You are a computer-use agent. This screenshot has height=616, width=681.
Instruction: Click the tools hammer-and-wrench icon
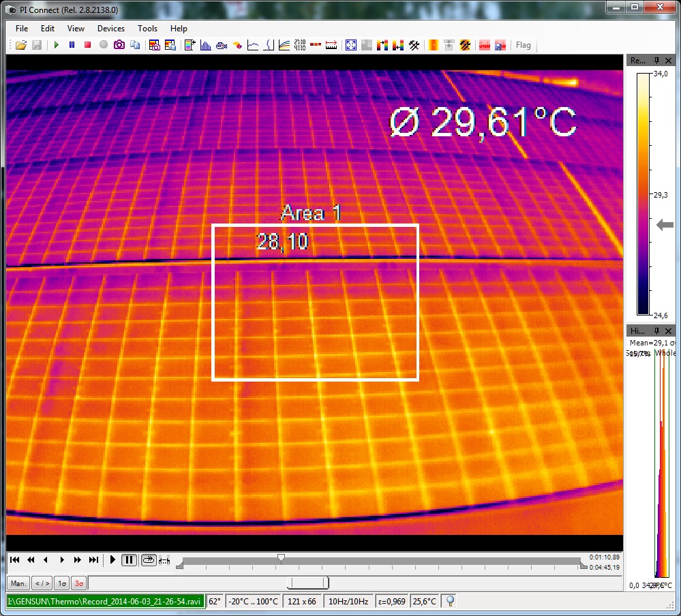[414, 45]
